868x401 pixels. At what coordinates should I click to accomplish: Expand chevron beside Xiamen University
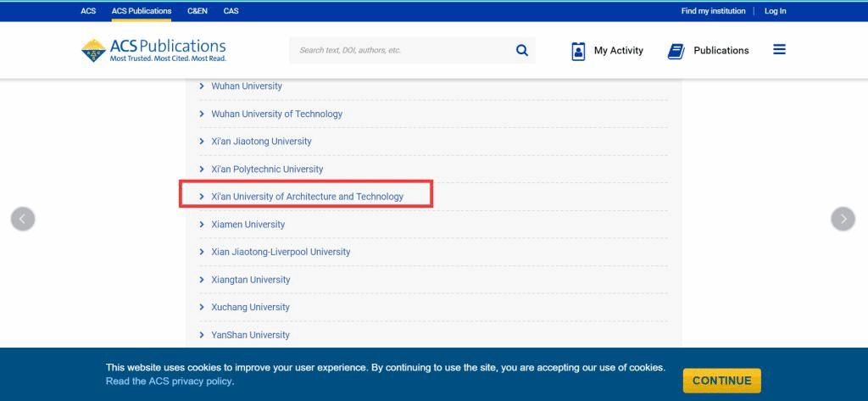(202, 225)
